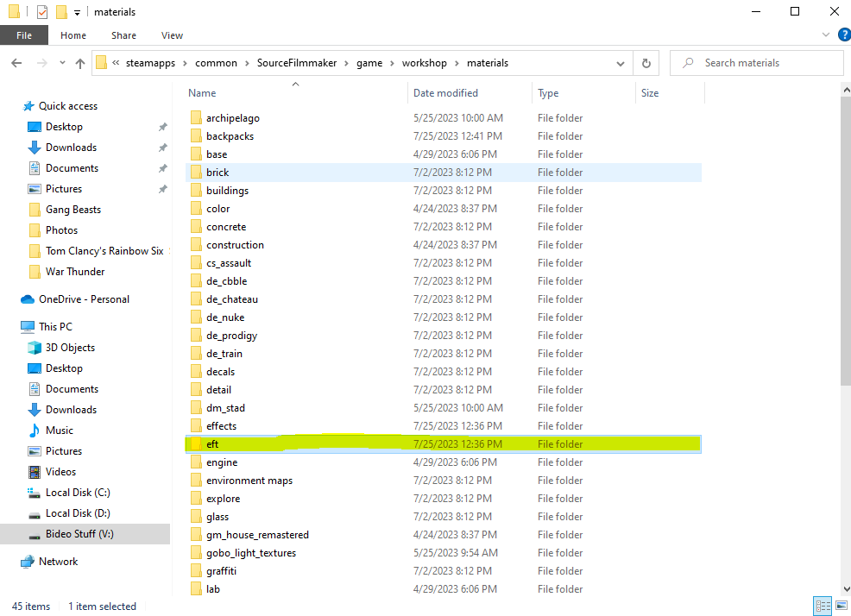Open Videos under This PC
Screen dimensions: 851x616
[60, 471]
